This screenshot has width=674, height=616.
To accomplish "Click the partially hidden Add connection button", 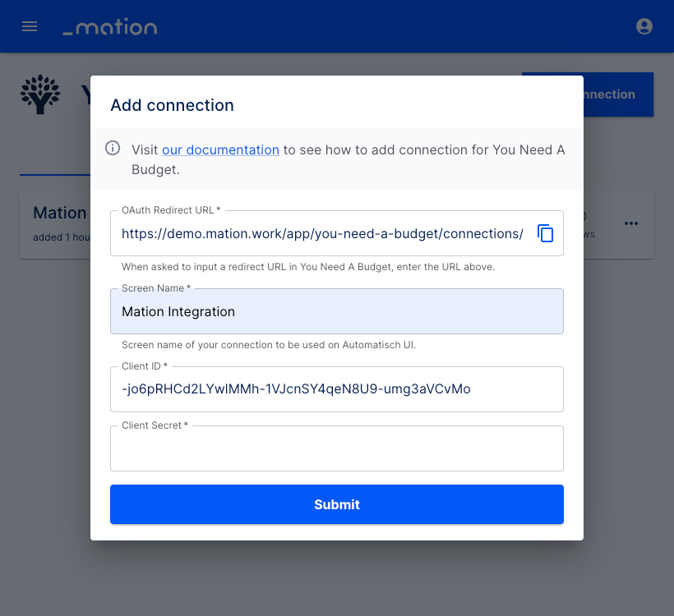I will [x=618, y=94].
